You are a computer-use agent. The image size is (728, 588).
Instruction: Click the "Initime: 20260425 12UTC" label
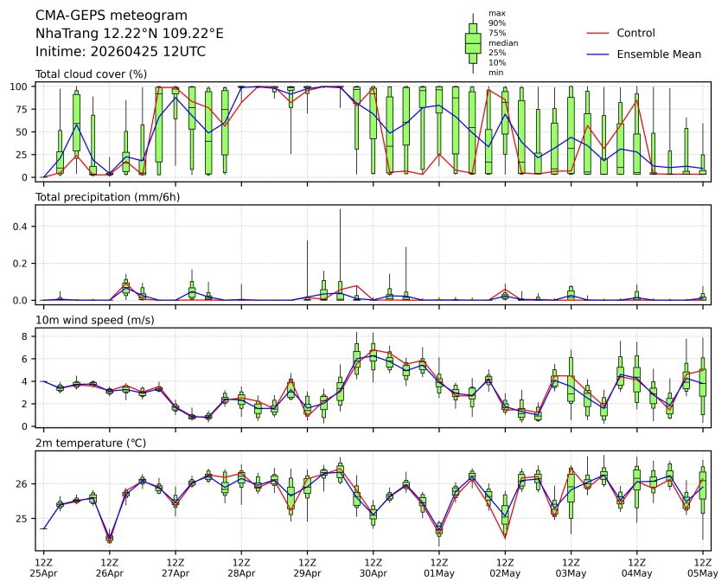click(x=120, y=51)
